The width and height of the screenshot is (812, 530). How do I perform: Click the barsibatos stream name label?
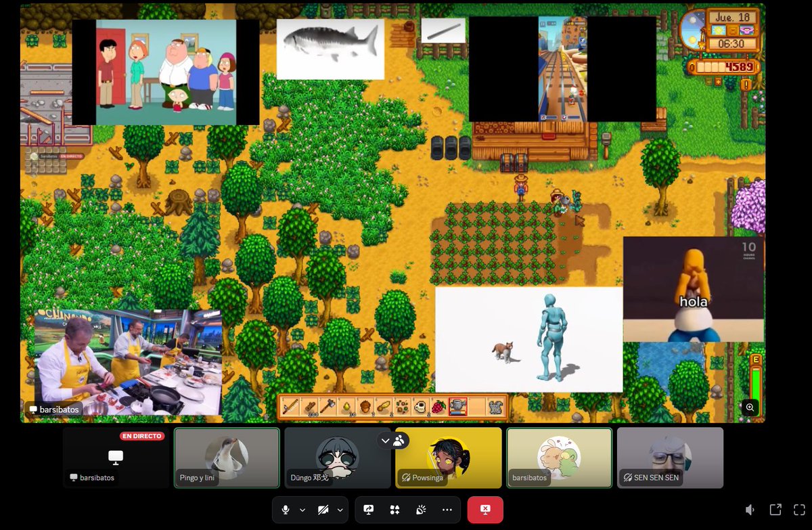[x=54, y=410]
